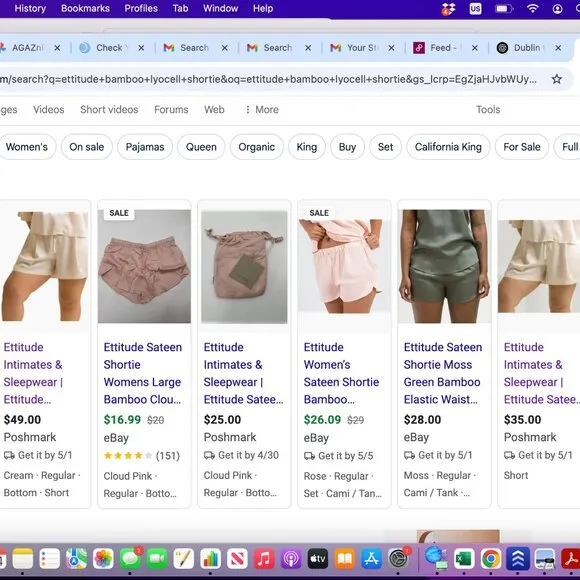Check battery status in the menu bar
Image resolution: width=580 pixels, height=580 pixels.
504,9
